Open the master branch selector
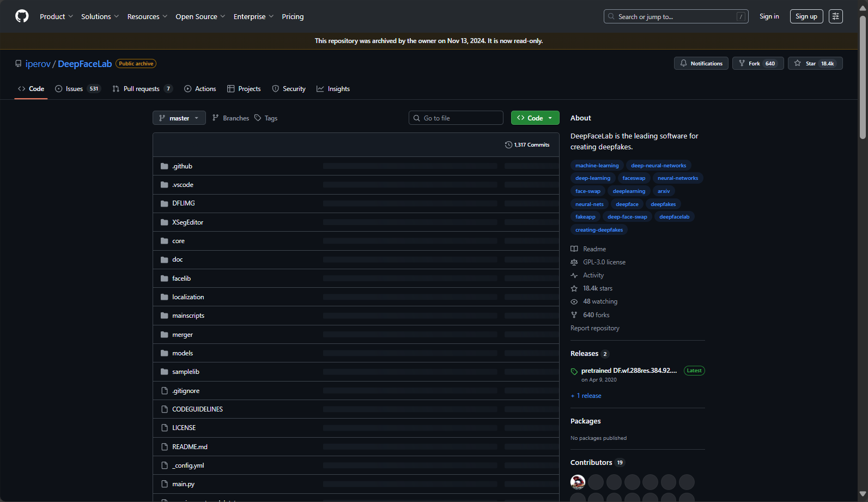Screen dimensions: 868x502 point(179,118)
